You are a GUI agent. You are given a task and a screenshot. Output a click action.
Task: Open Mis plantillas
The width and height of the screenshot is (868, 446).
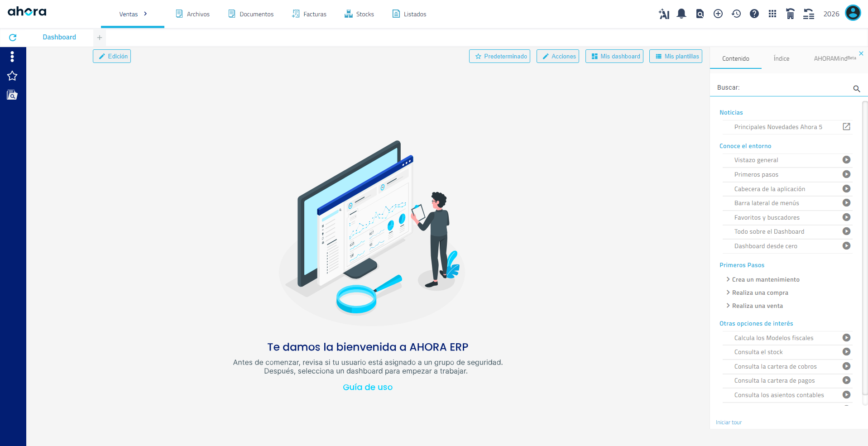[676, 56]
